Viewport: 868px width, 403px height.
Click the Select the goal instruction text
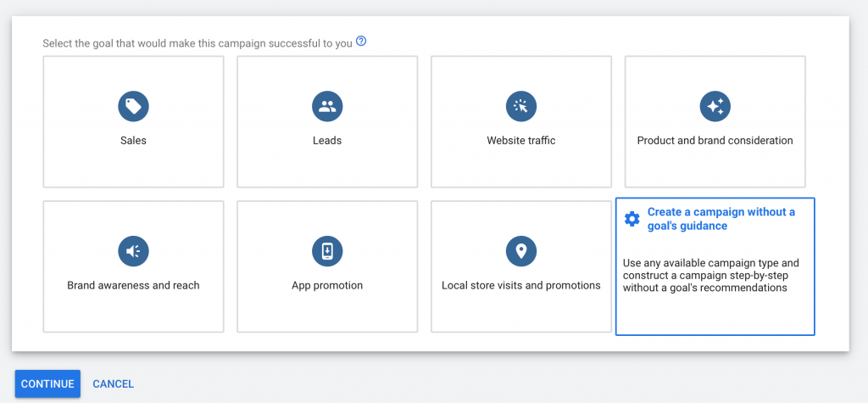pos(198,43)
